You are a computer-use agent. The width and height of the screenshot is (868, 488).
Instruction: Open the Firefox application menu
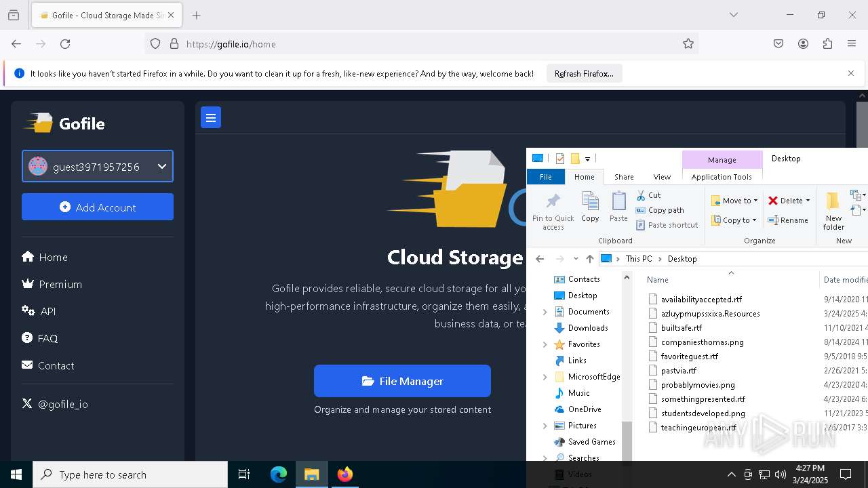[852, 44]
